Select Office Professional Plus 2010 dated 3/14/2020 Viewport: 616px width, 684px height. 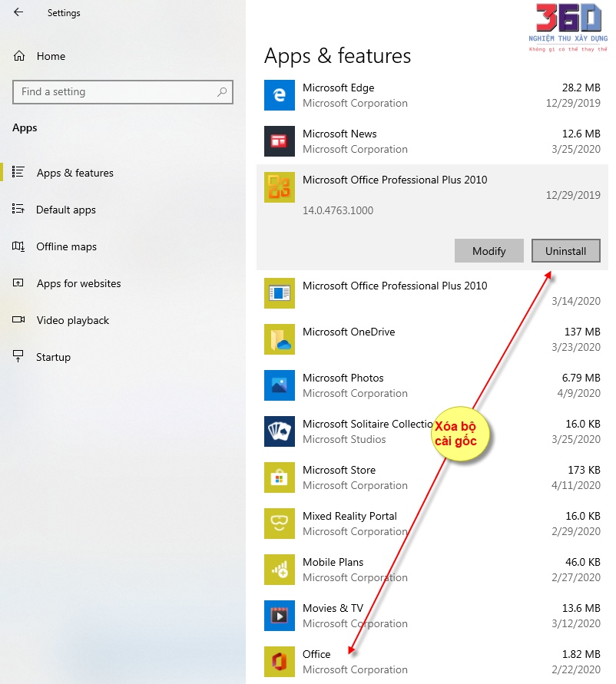tap(432, 293)
